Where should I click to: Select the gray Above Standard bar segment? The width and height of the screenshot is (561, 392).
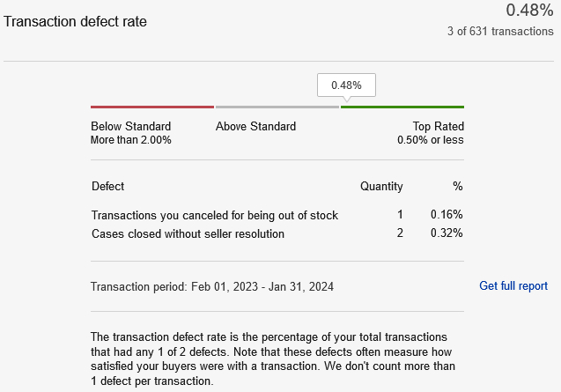point(277,107)
